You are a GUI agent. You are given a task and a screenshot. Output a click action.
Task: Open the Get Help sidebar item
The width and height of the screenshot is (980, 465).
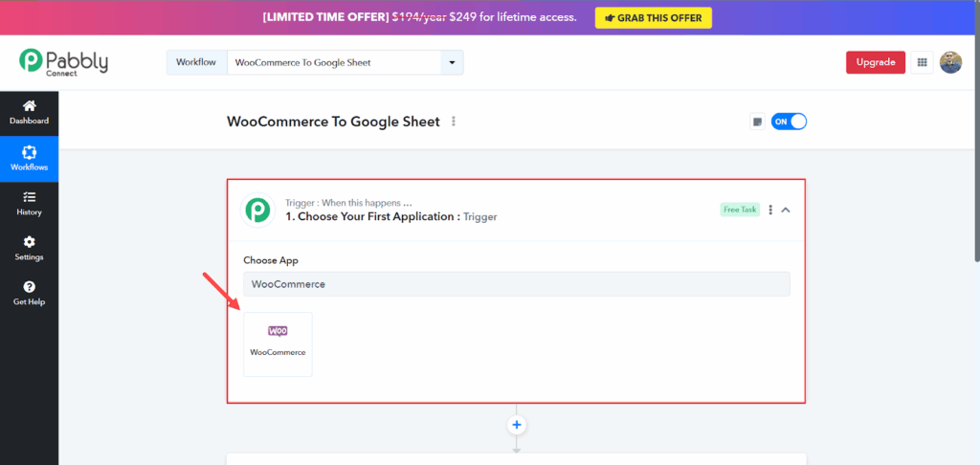point(29,294)
